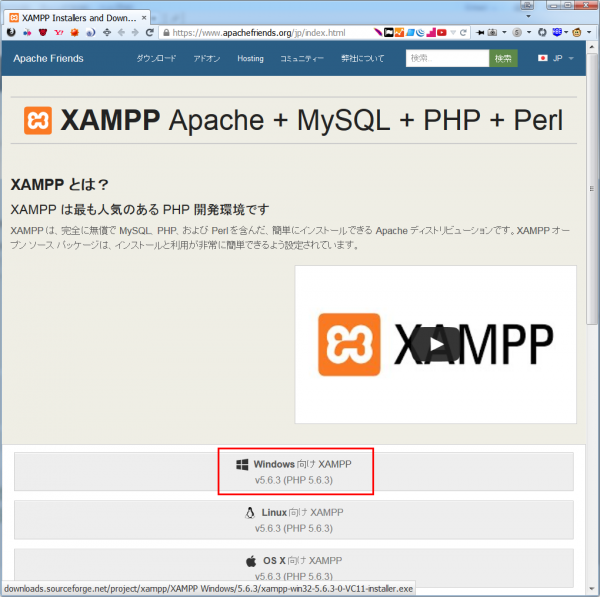Open dropdown arrow next to circled S icon

click(x=529, y=33)
